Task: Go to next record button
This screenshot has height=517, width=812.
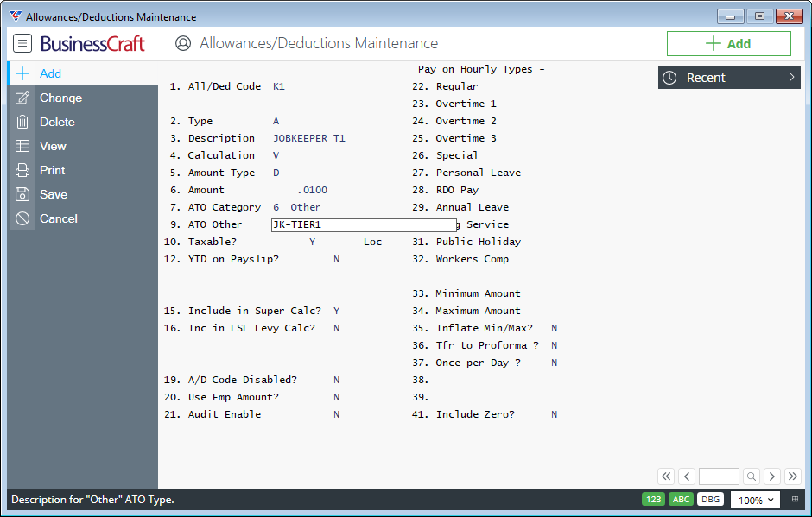Action: tap(772, 476)
